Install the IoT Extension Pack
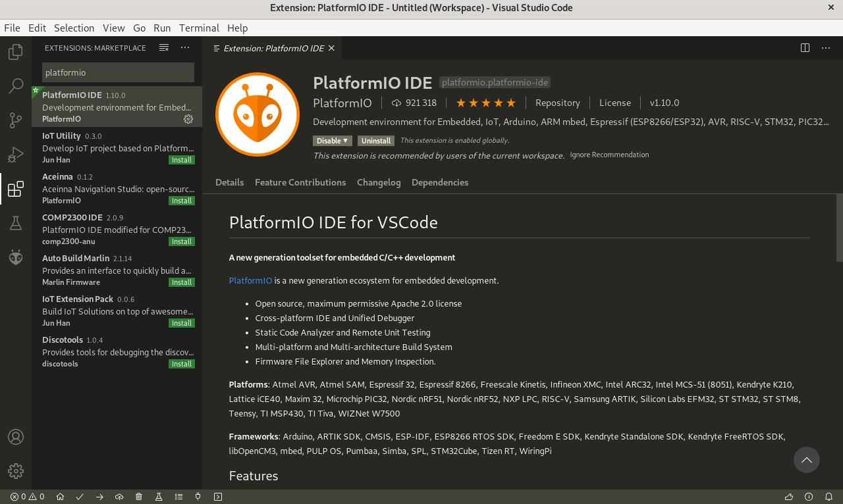 pos(181,323)
